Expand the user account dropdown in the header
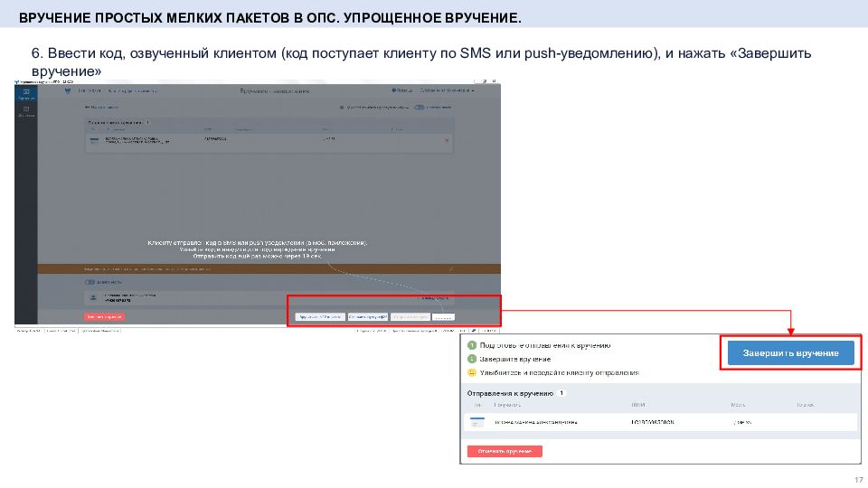 pos(448,90)
